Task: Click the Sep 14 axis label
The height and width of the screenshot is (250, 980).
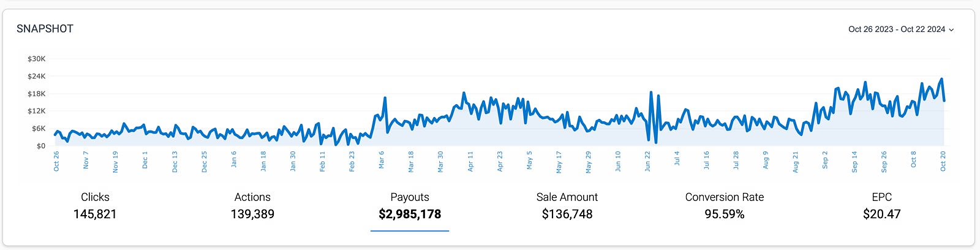Action: click(x=854, y=161)
